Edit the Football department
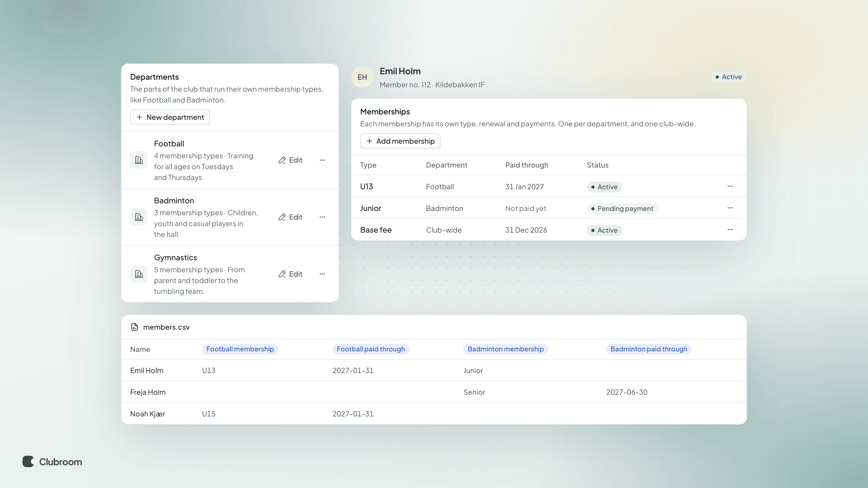Image resolution: width=868 pixels, height=488 pixels. (291, 160)
